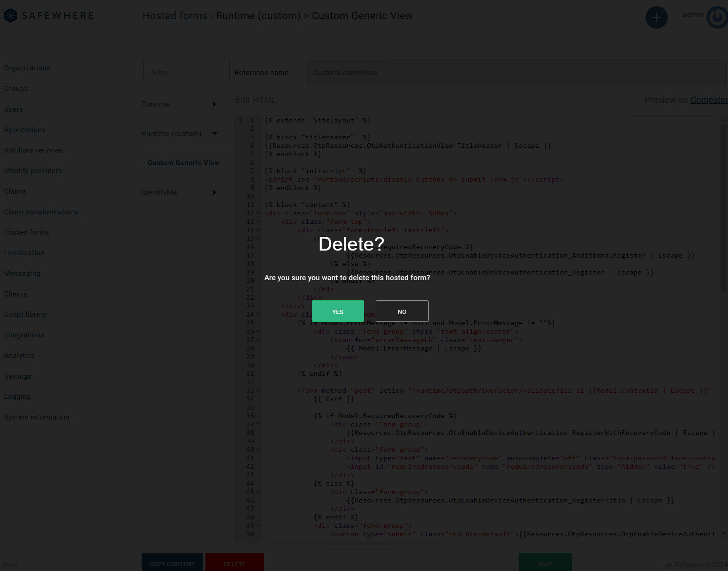
Task: Click the IdentifyMe tree label
Action: point(159,192)
